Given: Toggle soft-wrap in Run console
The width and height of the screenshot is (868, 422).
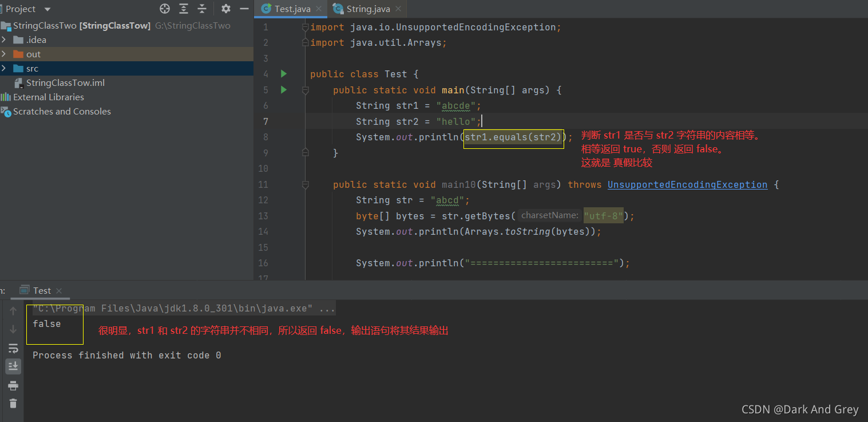Looking at the screenshot, I should tap(13, 348).
